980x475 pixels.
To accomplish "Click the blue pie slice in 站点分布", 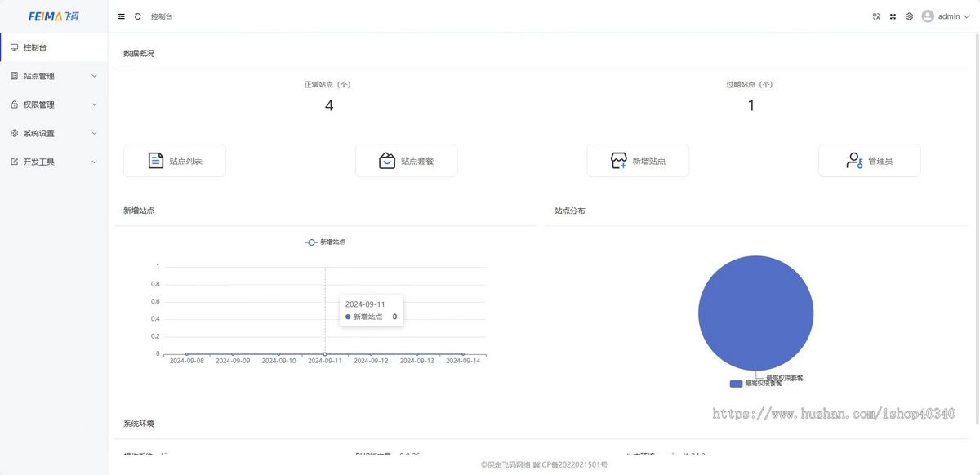I will coord(755,313).
